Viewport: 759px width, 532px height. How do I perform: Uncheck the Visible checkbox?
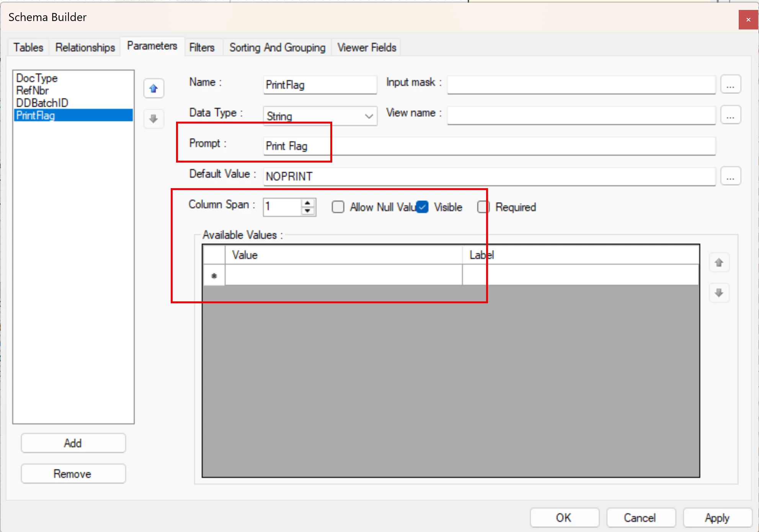tap(423, 207)
